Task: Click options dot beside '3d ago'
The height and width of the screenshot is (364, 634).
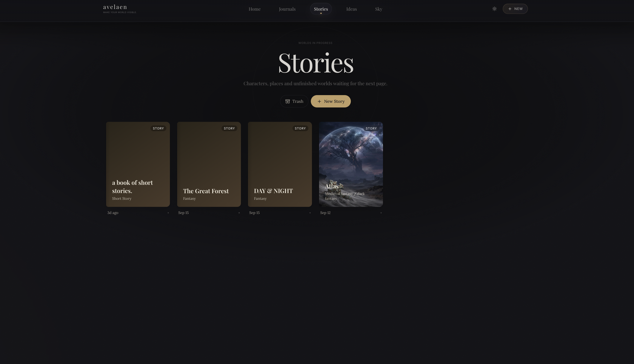Action: 168,213
